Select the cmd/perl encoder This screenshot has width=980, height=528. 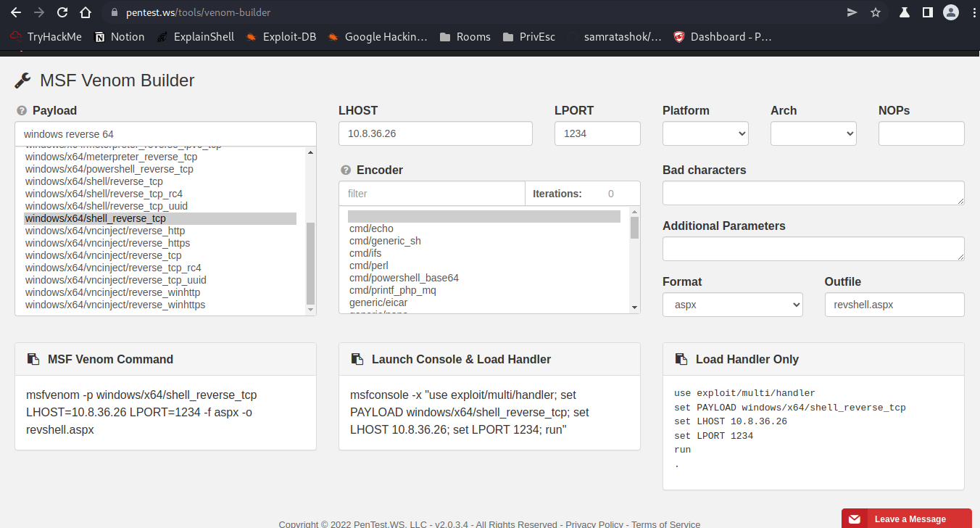click(484, 265)
